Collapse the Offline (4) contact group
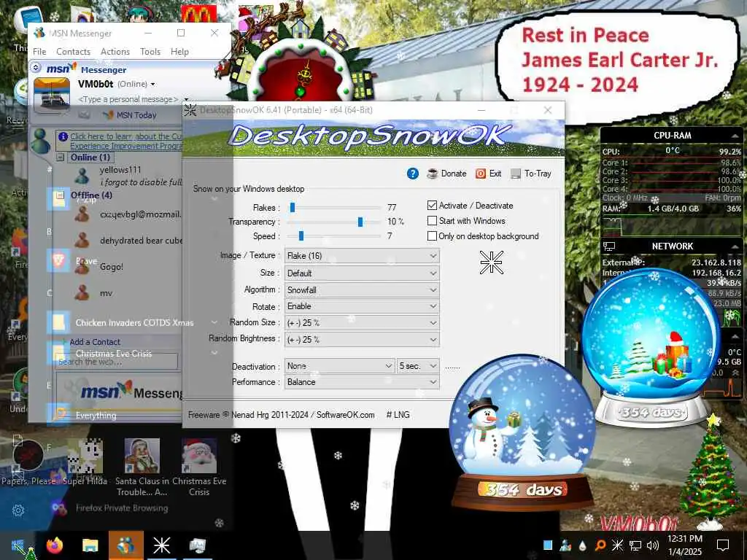This screenshot has height=560, width=747. click(61, 195)
